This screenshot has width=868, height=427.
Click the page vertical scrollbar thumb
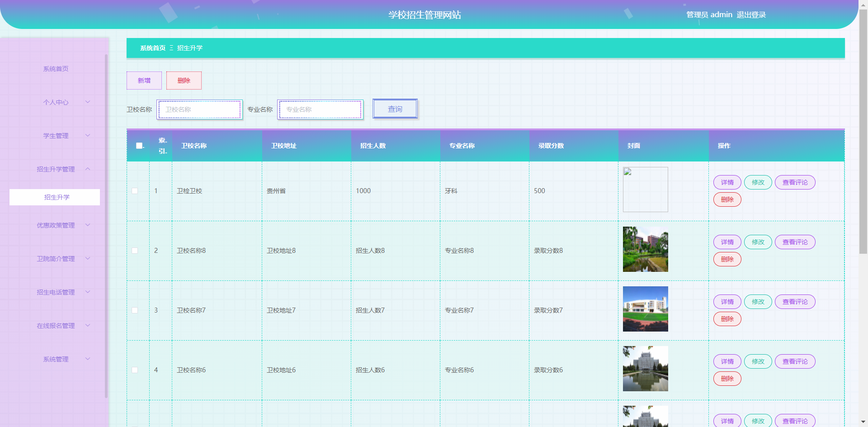coord(863,131)
